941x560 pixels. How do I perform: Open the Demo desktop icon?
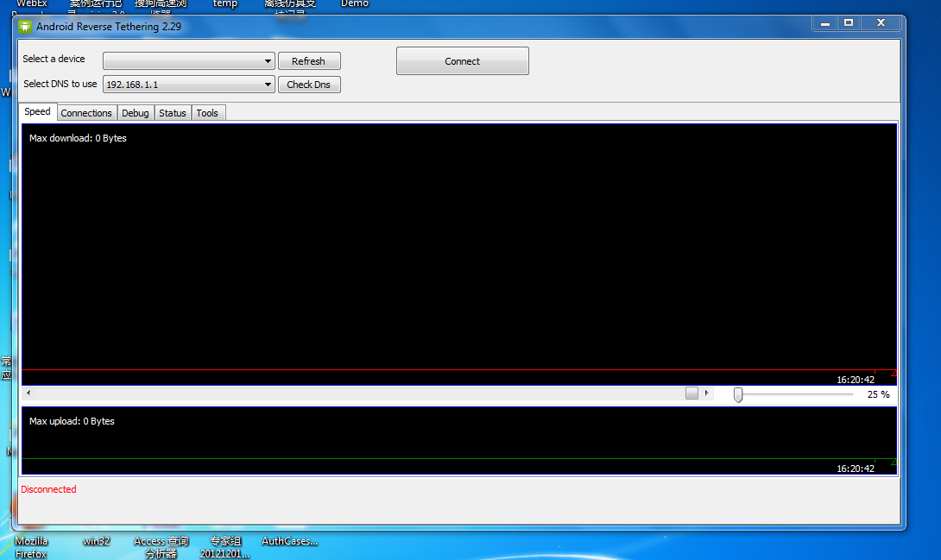tap(355, 4)
